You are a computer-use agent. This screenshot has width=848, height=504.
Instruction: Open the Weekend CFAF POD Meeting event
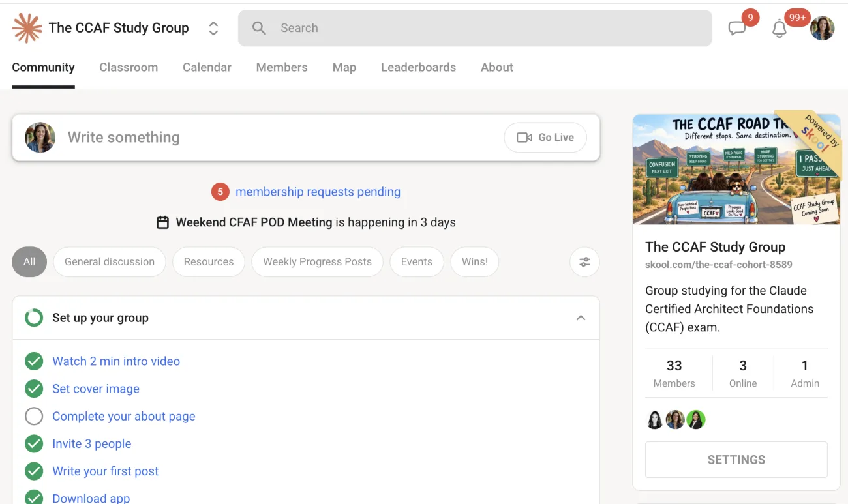pyautogui.click(x=254, y=222)
